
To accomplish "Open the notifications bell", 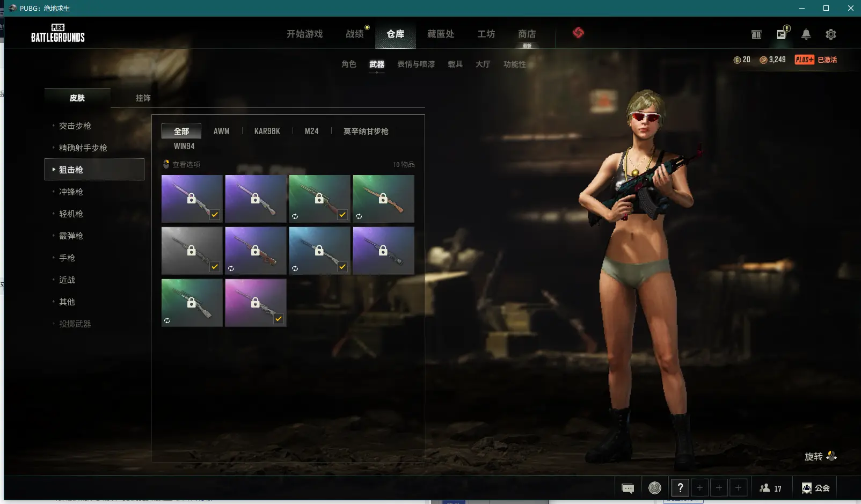I will [x=806, y=34].
